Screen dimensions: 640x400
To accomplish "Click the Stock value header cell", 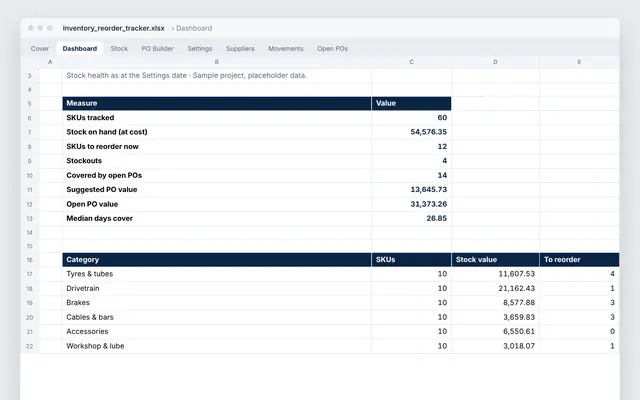I will [x=495, y=260].
